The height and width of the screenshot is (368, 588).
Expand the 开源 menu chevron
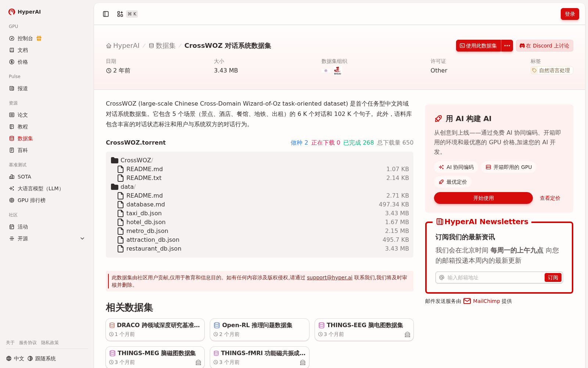point(82,238)
